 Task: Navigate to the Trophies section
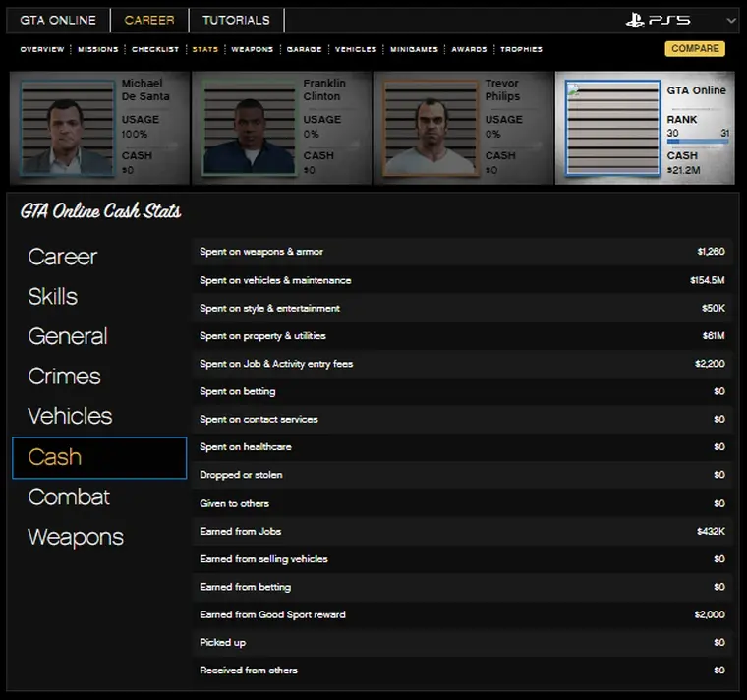pos(521,49)
